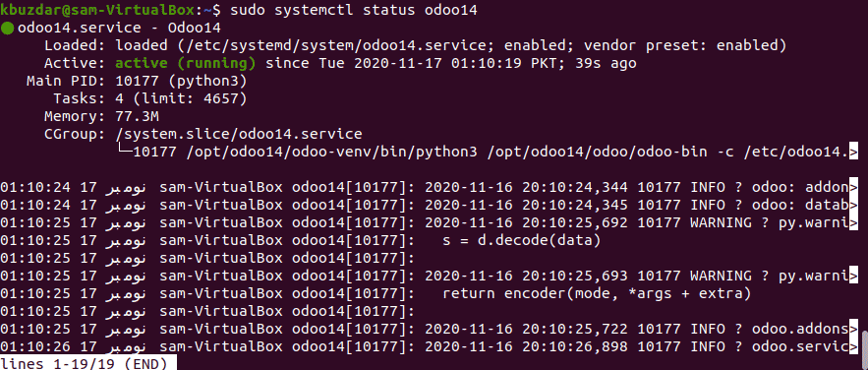The width and height of the screenshot is (868, 370).
Task: Click the 's = d.decode(data)' log line
Action: click(x=523, y=240)
